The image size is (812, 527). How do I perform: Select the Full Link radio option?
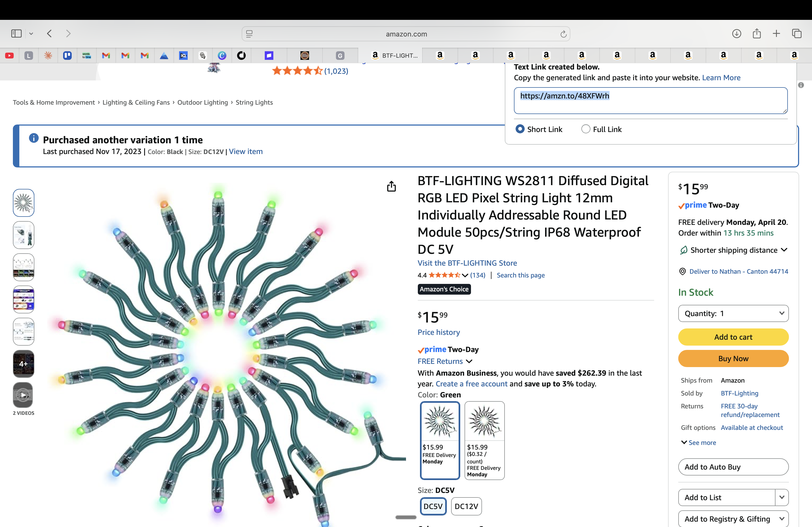[586, 129]
